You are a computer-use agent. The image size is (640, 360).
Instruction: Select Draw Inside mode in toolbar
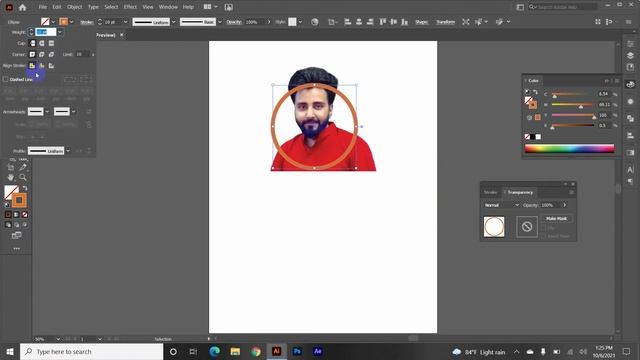click(24, 224)
